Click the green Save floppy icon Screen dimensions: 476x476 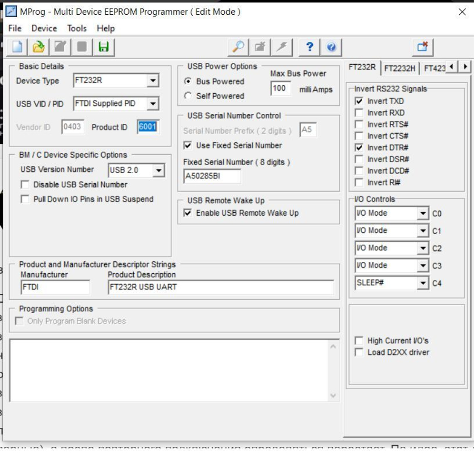(103, 47)
